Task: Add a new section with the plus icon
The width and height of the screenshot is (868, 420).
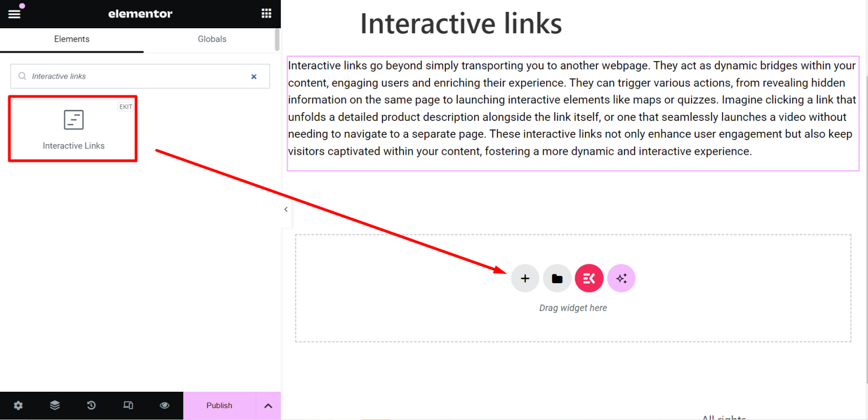Action: (x=524, y=278)
